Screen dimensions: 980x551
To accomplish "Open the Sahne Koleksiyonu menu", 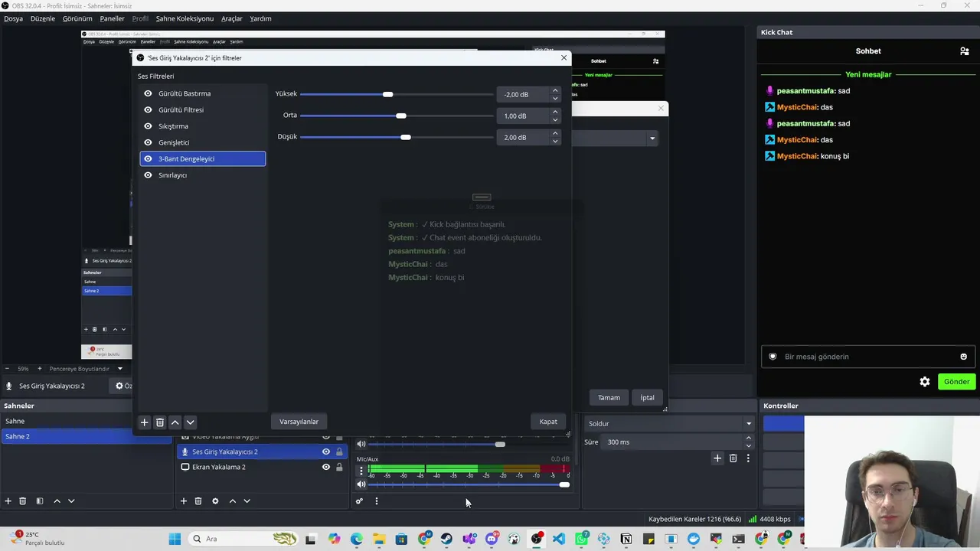I will 185,18.
